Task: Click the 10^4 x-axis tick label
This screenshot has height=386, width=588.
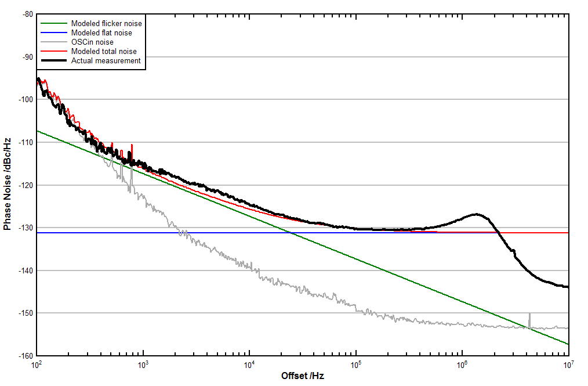Action: [249, 365]
